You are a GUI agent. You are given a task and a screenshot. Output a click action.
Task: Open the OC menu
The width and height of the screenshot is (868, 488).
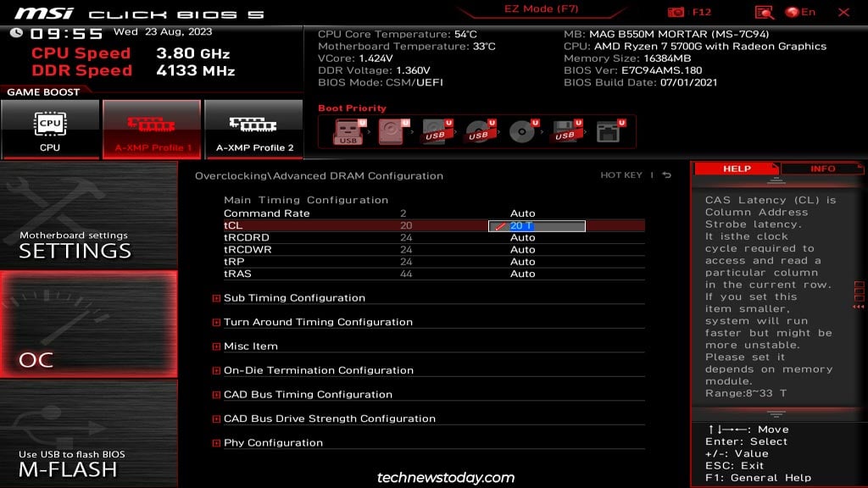pyautogui.click(x=88, y=324)
